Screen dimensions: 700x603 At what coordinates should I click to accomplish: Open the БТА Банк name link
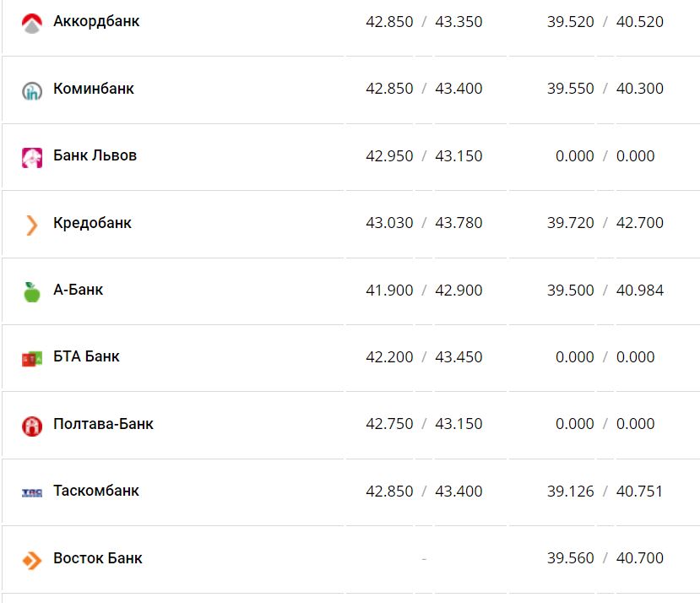(x=86, y=356)
